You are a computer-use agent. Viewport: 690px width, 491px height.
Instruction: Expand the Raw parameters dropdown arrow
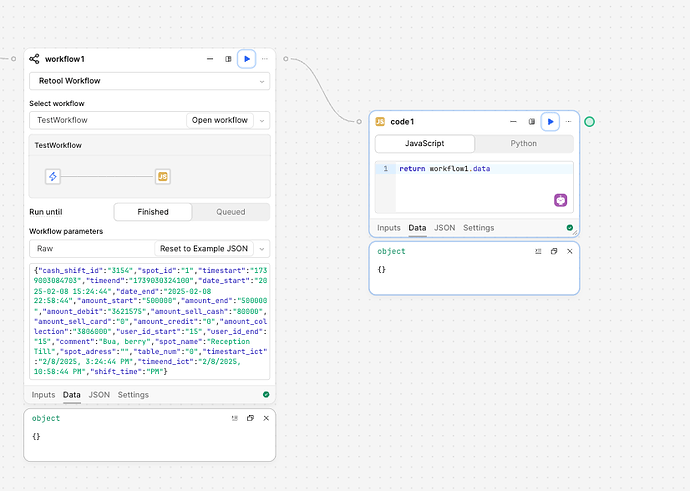point(262,249)
